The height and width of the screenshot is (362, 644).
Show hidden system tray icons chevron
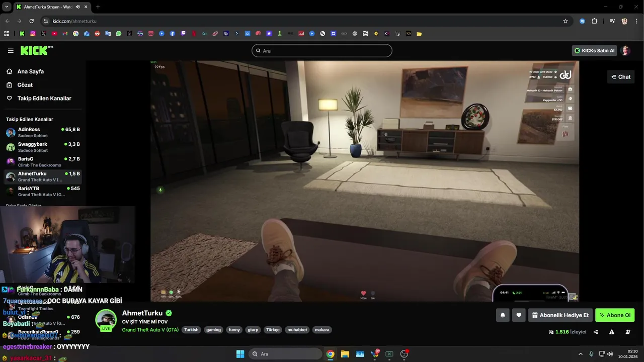(580, 354)
